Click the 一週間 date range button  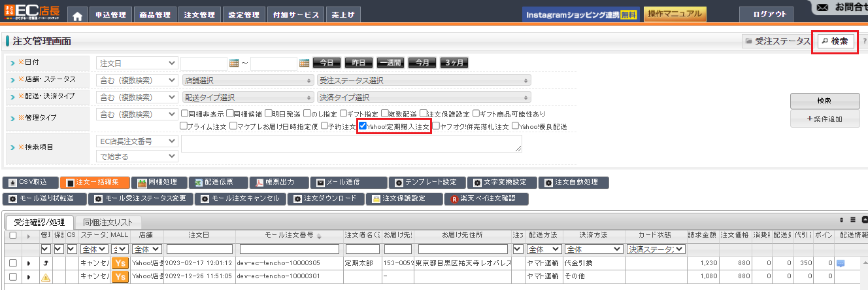pos(390,63)
